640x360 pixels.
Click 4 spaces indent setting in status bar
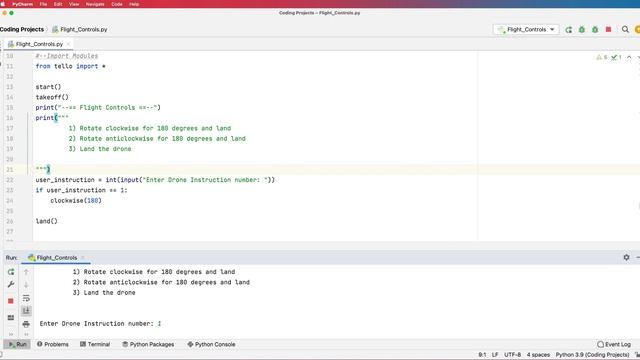(538, 355)
